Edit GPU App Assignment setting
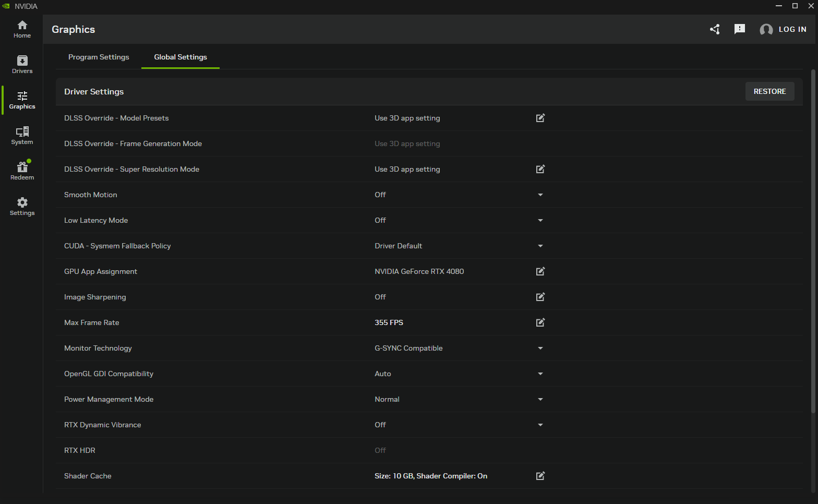818x504 pixels. 540,271
